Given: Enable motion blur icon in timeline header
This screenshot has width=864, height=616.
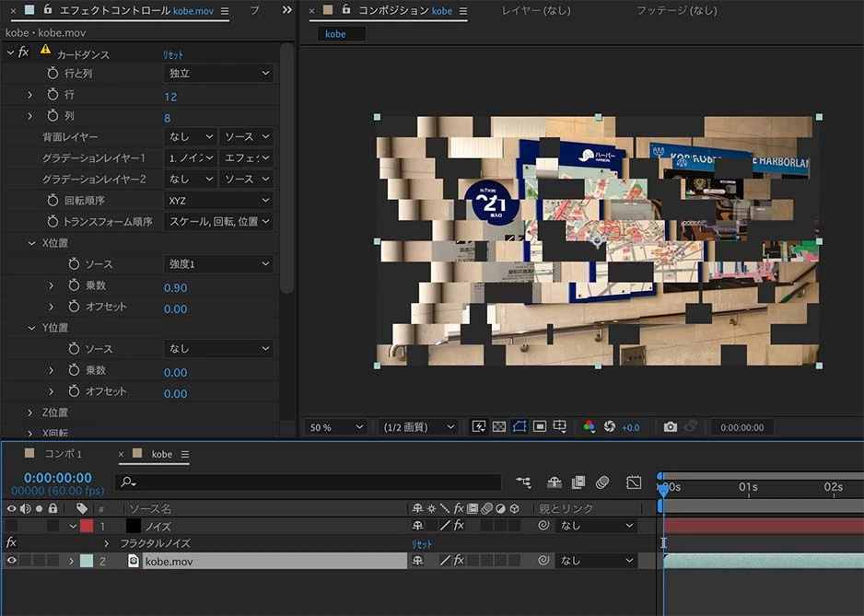Looking at the screenshot, I should (x=602, y=482).
